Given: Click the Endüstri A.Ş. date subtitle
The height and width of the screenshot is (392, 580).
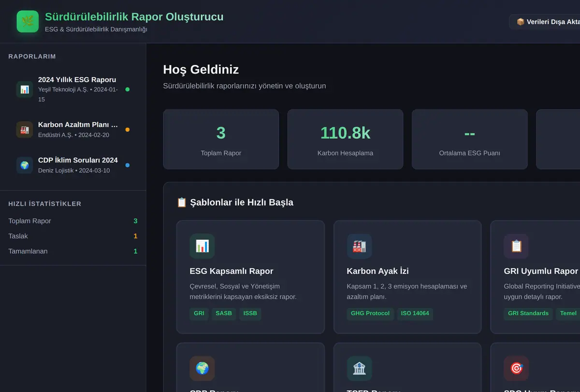Looking at the screenshot, I should pos(73,135).
